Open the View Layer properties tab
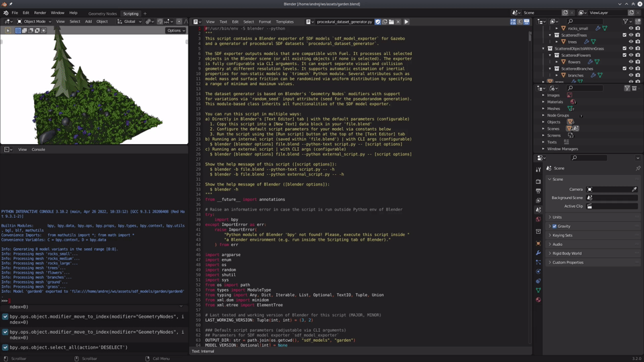This screenshot has height=362, width=644. [539, 200]
